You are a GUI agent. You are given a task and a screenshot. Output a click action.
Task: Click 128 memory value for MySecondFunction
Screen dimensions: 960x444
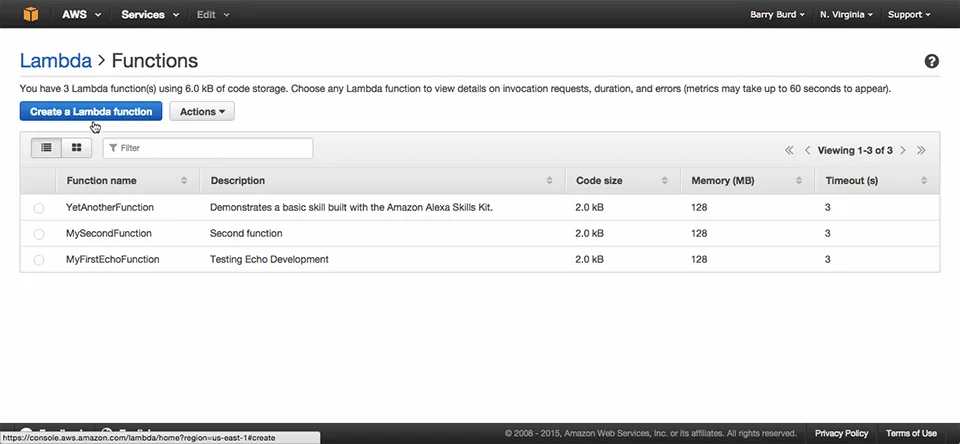[699, 233]
